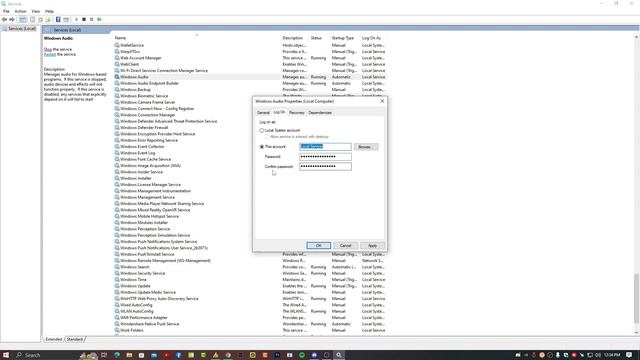Select the Local System account radio button

tap(262, 130)
